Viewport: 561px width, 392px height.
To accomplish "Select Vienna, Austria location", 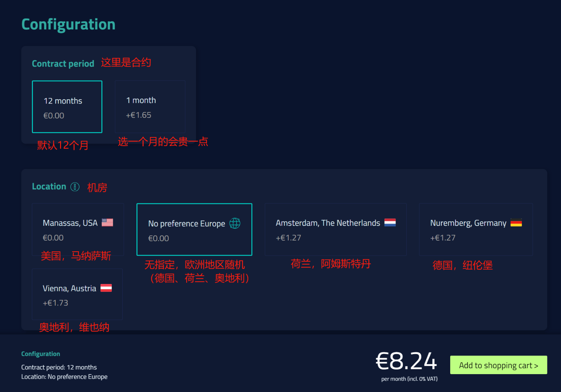I will click(77, 295).
